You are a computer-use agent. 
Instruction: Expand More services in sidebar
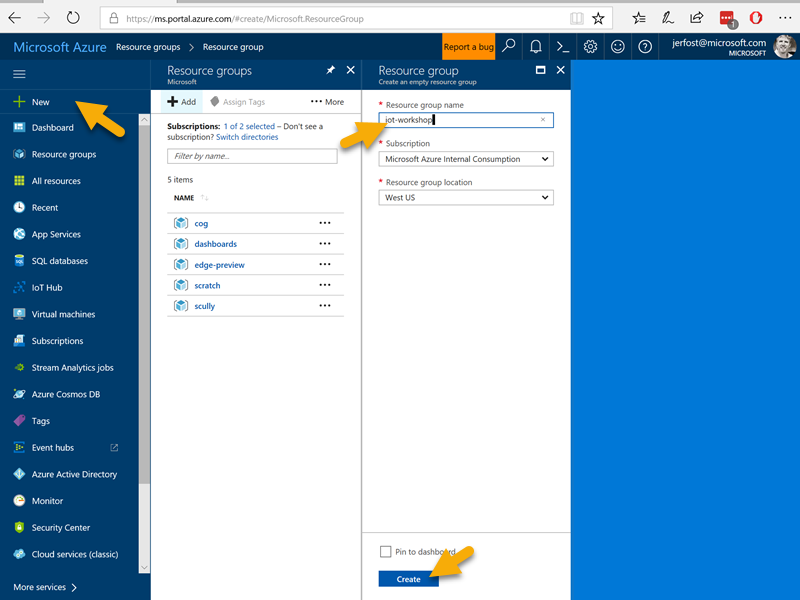click(x=45, y=587)
